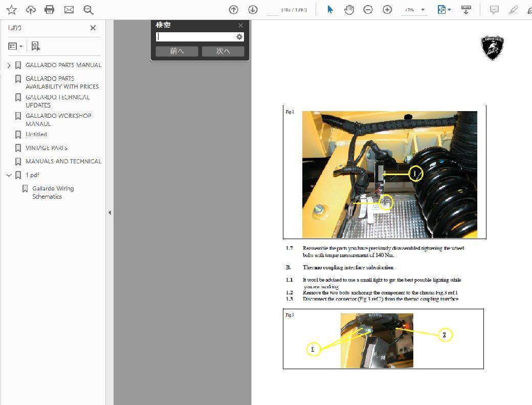Open MANUALS AND TECHNICAL bookmark
Image resolution: width=532 pixels, height=405 pixels.
[63, 161]
